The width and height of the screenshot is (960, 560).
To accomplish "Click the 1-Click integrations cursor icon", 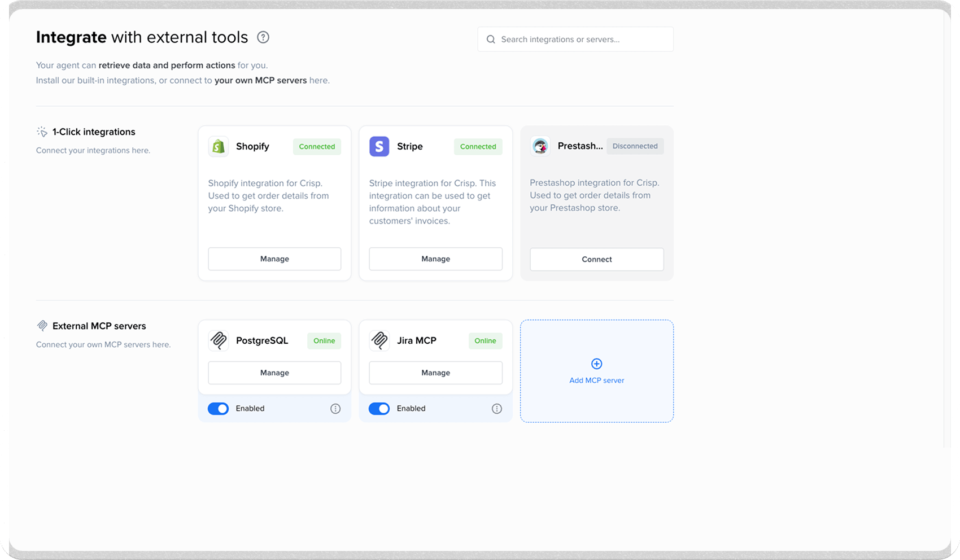I will click(42, 131).
